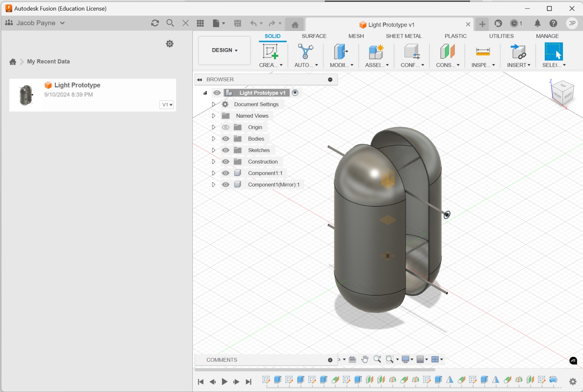The image size is (583, 392).
Task: Open the Light Prototype thumbnail
Action: tap(26, 95)
